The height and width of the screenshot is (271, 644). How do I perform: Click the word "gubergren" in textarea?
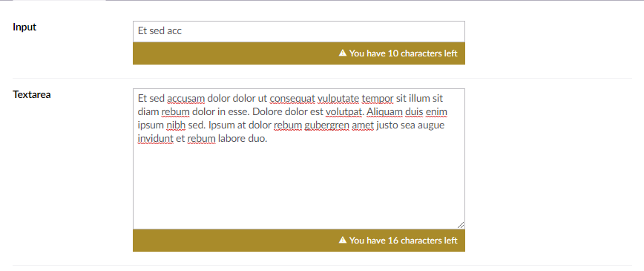(327, 125)
